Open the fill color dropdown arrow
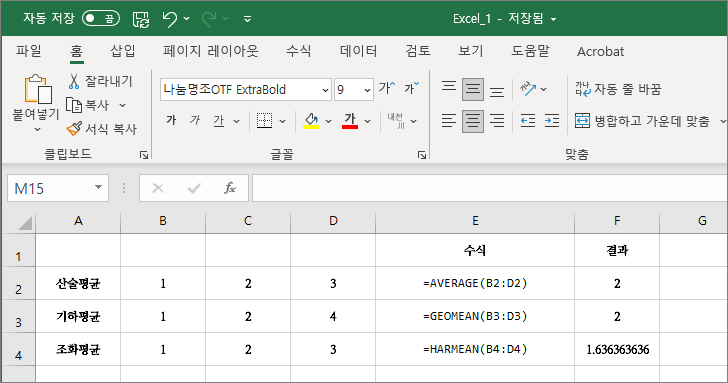This screenshot has height=383, width=728. (328, 121)
